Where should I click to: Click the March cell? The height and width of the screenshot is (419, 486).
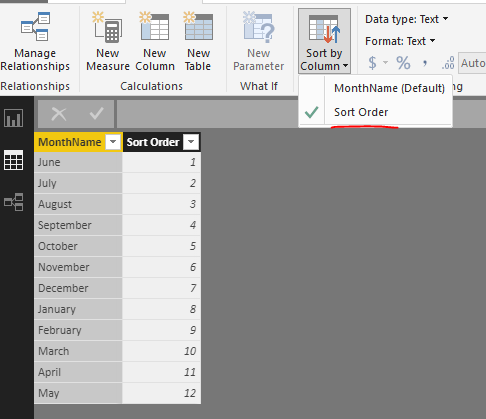[x=78, y=351]
